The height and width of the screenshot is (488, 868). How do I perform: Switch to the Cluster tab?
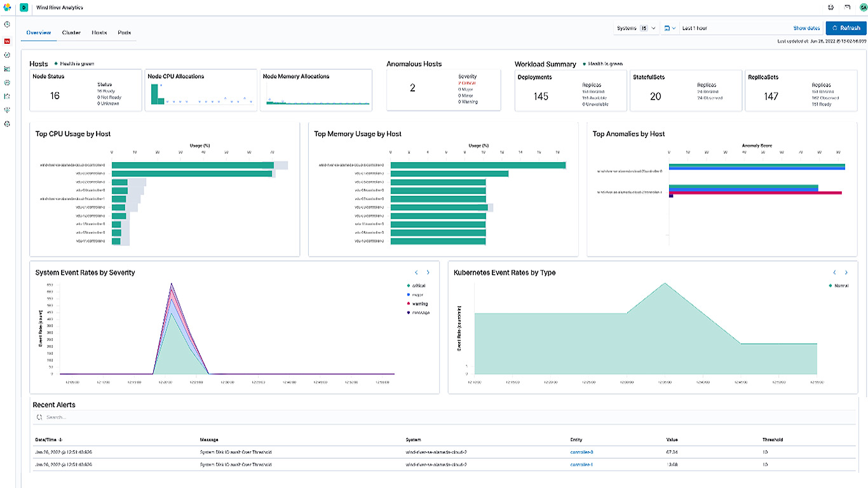(71, 32)
